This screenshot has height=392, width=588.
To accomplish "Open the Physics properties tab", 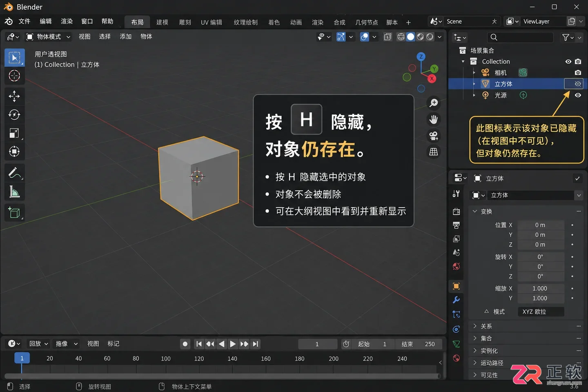I will pyautogui.click(x=457, y=329).
